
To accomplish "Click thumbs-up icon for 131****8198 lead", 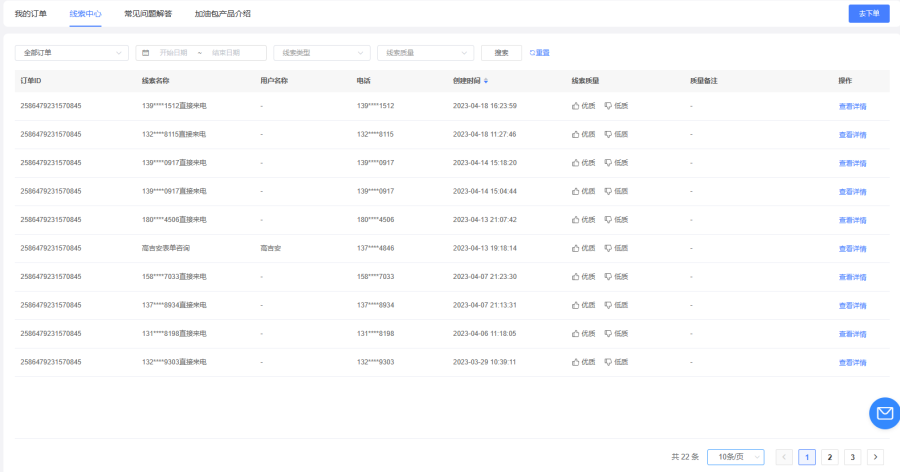I will tap(575, 334).
